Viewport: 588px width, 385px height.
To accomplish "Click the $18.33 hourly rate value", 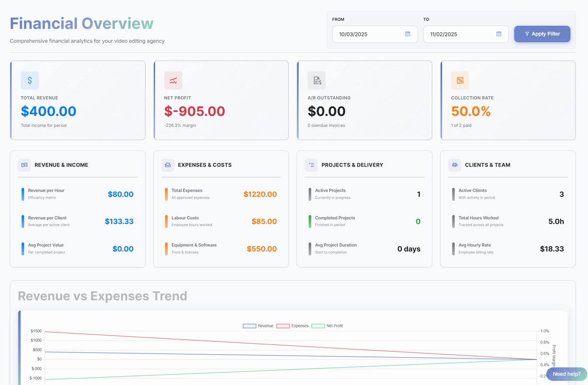I will (552, 249).
